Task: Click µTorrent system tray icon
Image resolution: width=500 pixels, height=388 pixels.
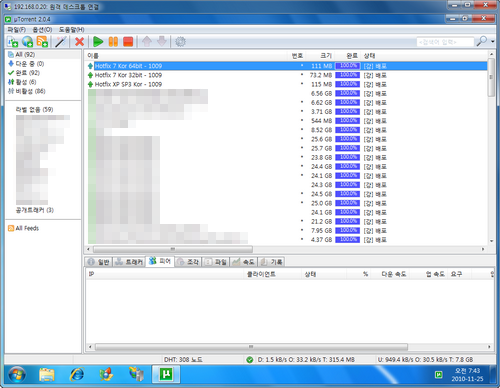Action: coord(439,375)
